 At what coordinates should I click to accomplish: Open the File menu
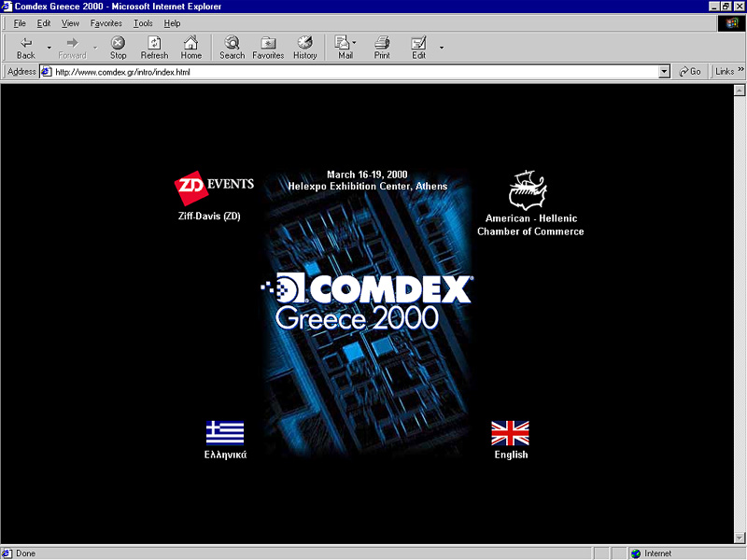point(20,23)
